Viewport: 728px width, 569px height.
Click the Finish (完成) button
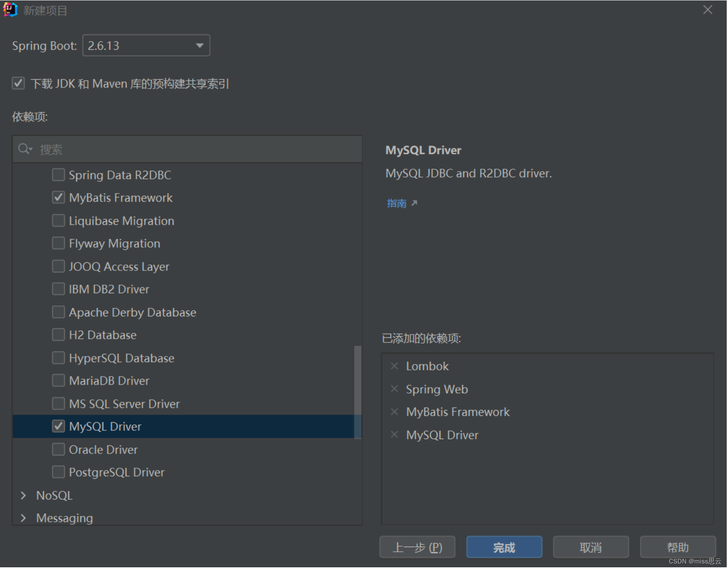(x=504, y=547)
